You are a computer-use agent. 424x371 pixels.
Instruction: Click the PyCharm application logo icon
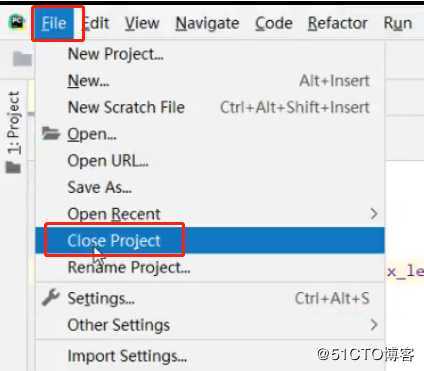(x=17, y=23)
